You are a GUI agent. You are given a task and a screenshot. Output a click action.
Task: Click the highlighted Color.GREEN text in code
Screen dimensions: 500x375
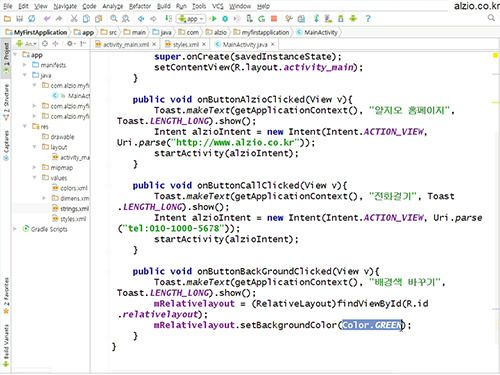pos(371,325)
